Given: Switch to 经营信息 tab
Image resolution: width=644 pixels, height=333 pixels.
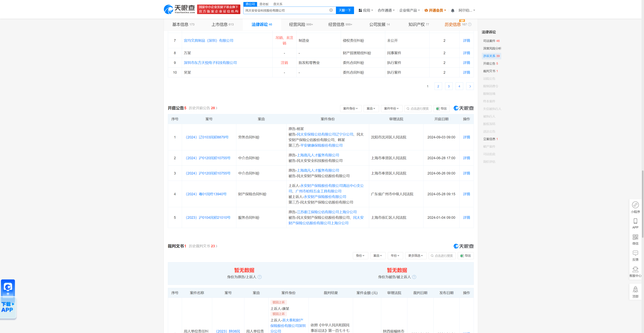Looking at the screenshot, I should click(x=340, y=24).
